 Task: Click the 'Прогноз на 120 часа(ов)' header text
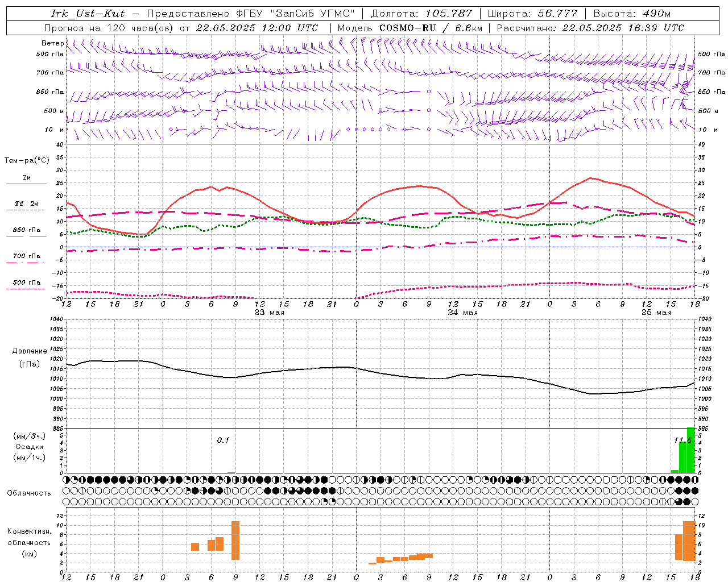pos(109,28)
